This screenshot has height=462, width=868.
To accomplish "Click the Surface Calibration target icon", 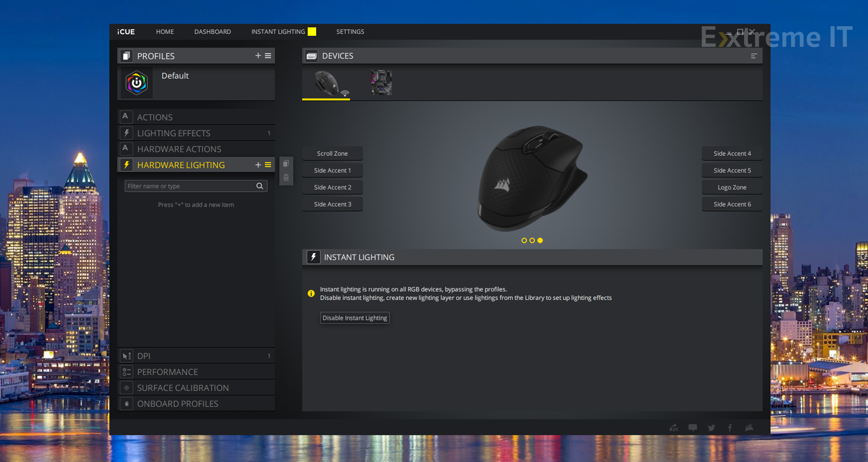I will 126,387.
